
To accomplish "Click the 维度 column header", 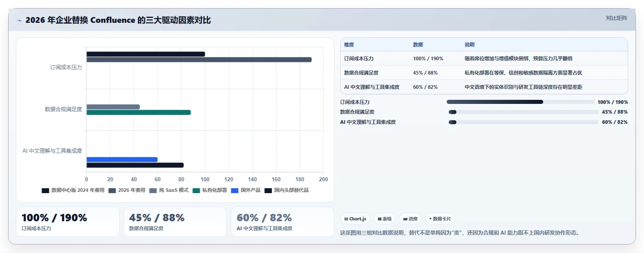I will coord(349,45).
